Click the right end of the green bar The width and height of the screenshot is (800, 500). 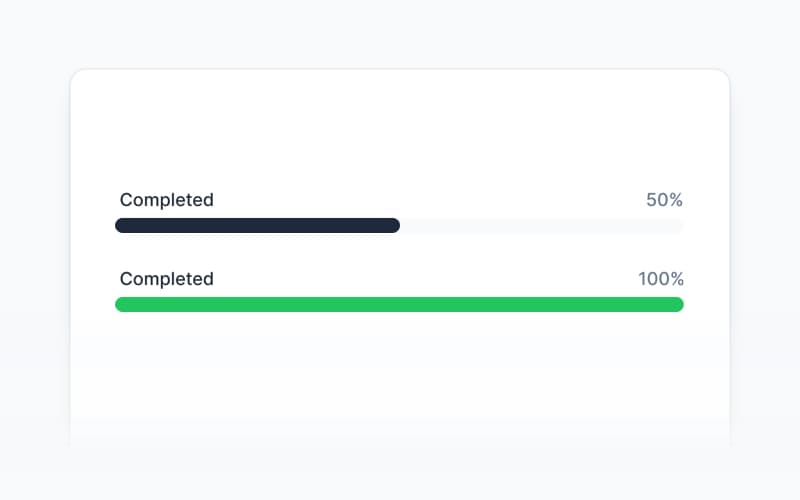tap(678, 305)
